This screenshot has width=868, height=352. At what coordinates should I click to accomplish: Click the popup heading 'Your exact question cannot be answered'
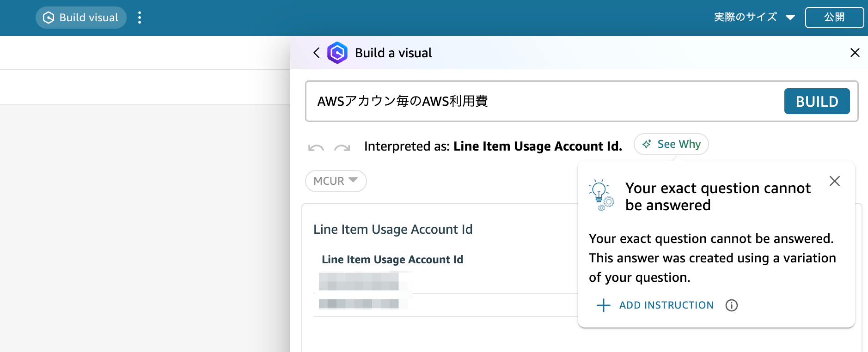[x=718, y=197]
